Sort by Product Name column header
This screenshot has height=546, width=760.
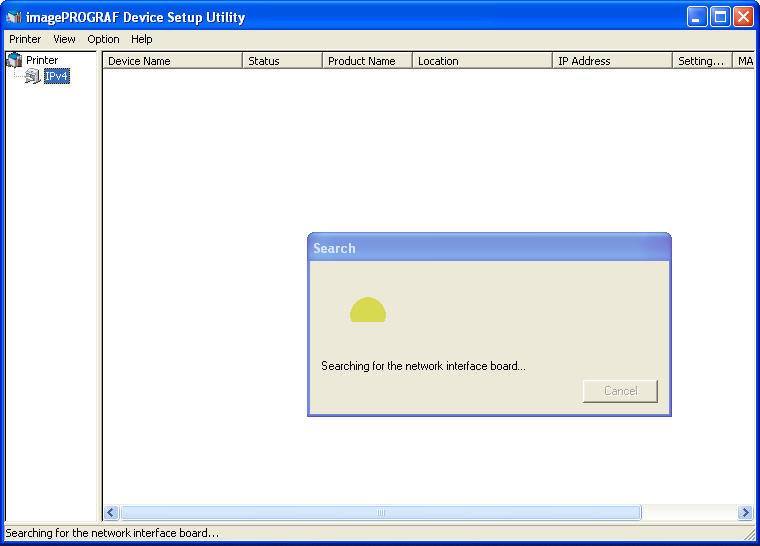pyautogui.click(x=367, y=61)
